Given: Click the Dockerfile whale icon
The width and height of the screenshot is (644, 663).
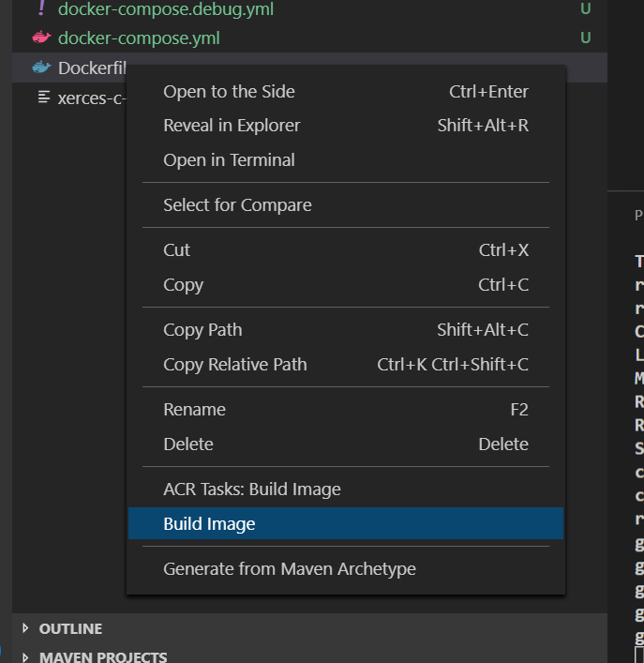Looking at the screenshot, I should pyautogui.click(x=40, y=68).
